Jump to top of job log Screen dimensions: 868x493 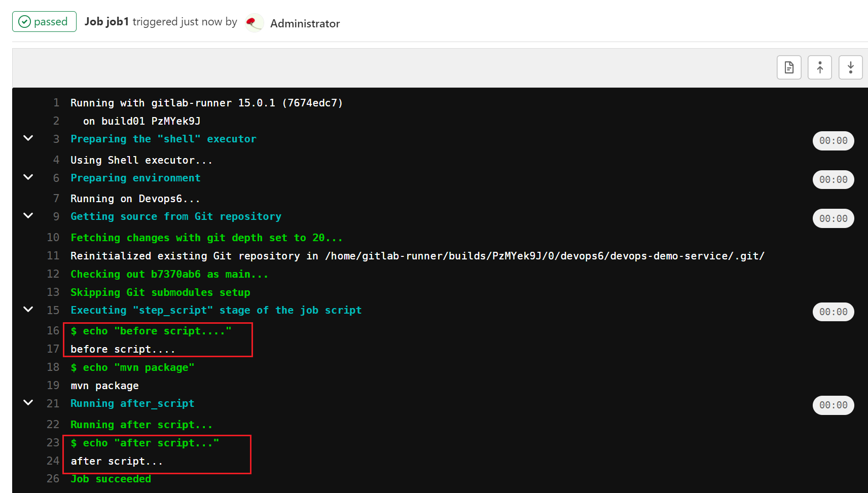820,67
